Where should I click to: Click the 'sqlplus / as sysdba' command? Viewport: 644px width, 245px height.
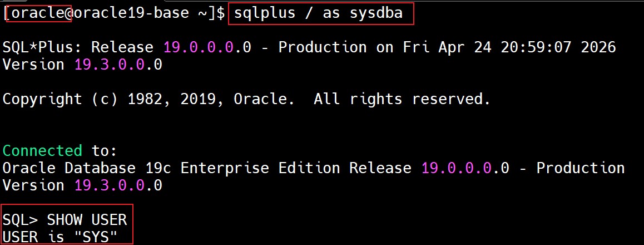318,13
